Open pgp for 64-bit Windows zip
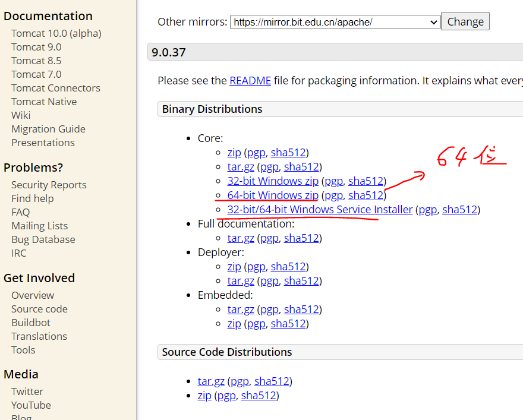 click(333, 195)
